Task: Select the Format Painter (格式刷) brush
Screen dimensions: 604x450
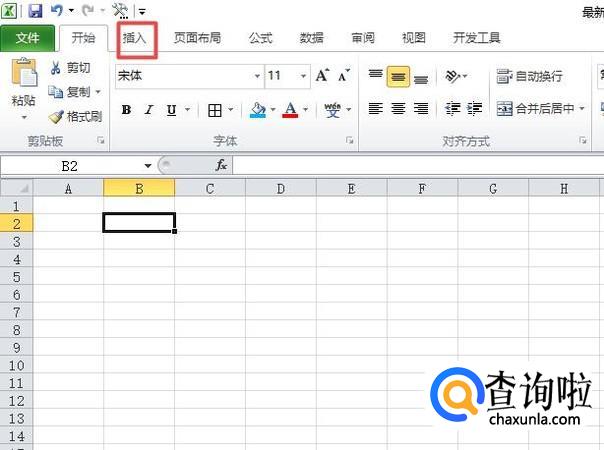Action: 56,116
